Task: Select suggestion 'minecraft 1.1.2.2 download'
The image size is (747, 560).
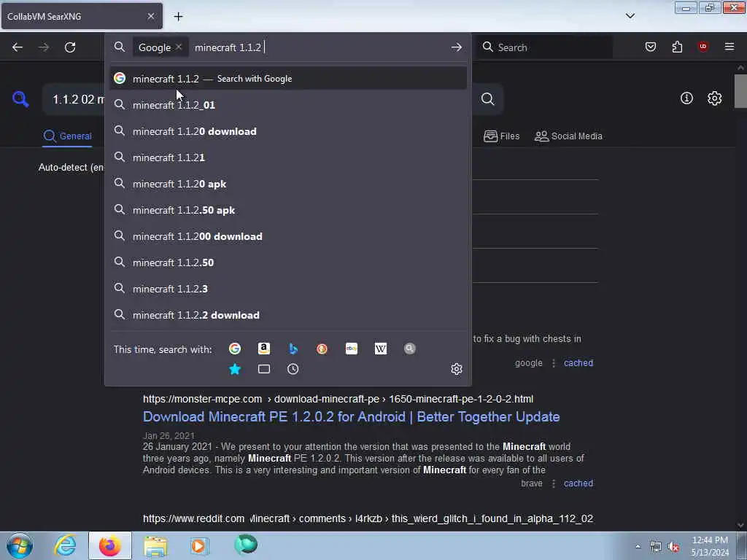Action: pyautogui.click(x=288, y=315)
